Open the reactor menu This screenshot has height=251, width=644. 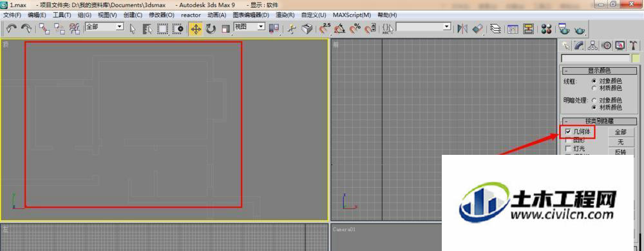pos(191,15)
